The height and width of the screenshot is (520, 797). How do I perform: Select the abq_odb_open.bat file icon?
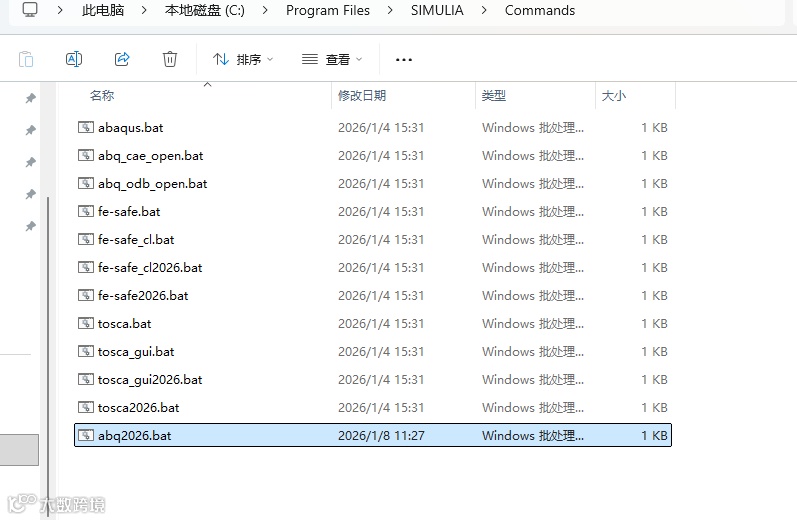point(85,183)
